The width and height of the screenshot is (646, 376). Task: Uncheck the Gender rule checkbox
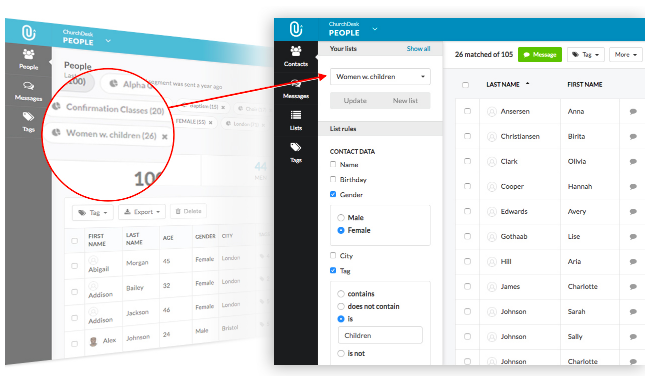(x=333, y=194)
